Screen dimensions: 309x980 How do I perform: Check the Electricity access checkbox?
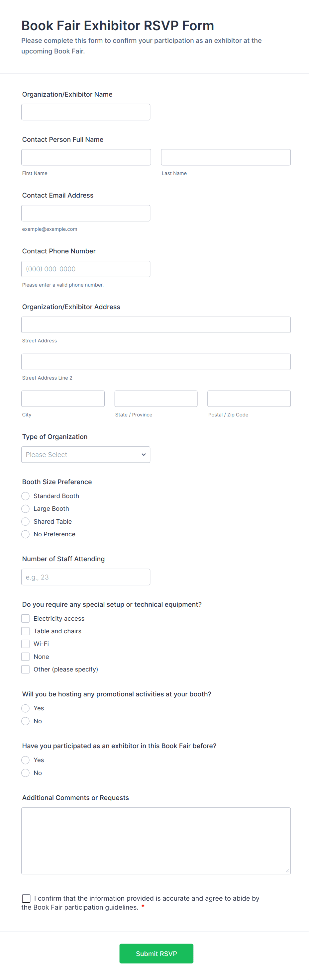point(26,619)
